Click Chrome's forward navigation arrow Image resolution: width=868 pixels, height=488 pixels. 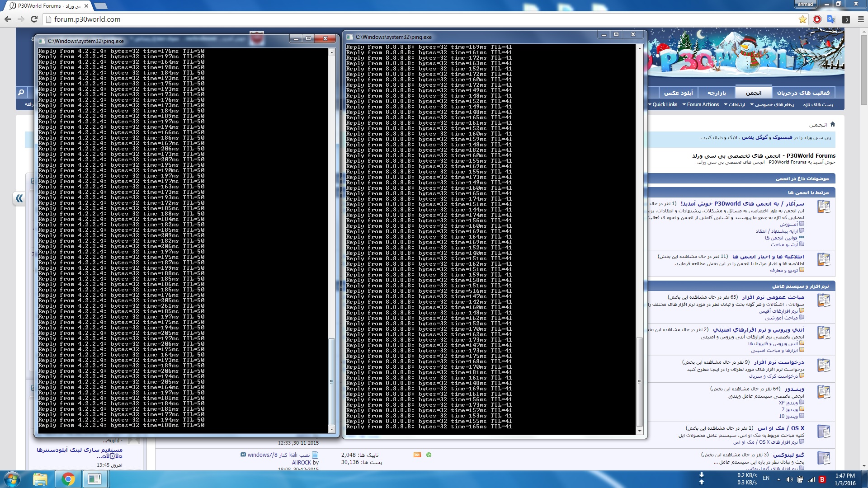[x=21, y=19]
